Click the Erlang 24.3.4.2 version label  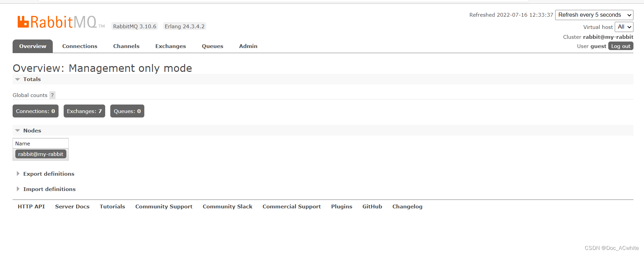click(184, 27)
